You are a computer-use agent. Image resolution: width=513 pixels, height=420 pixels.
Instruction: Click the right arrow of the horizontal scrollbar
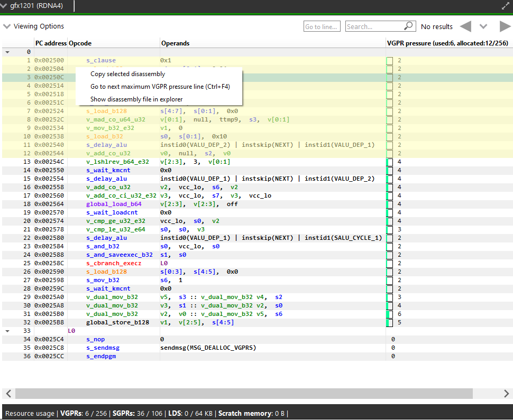tap(506, 394)
